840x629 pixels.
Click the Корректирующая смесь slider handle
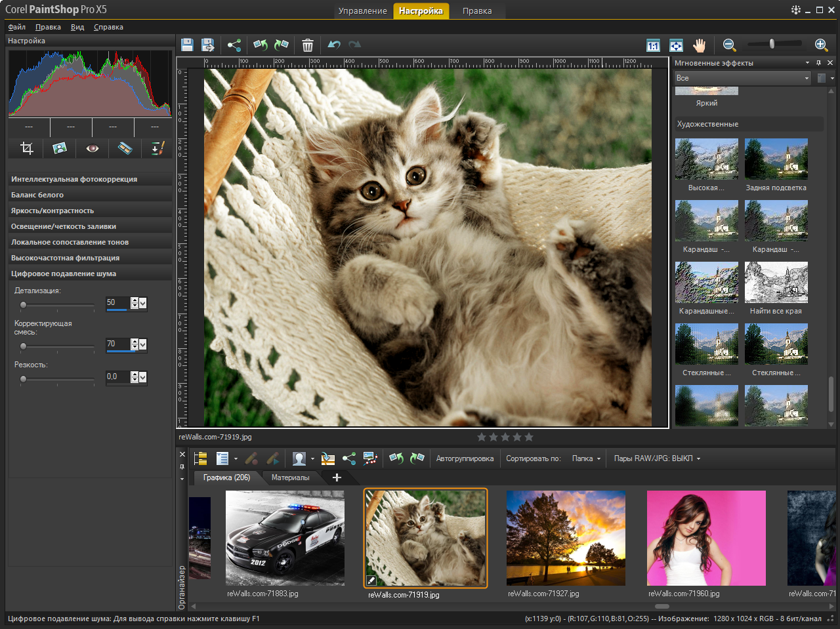(24, 346)
